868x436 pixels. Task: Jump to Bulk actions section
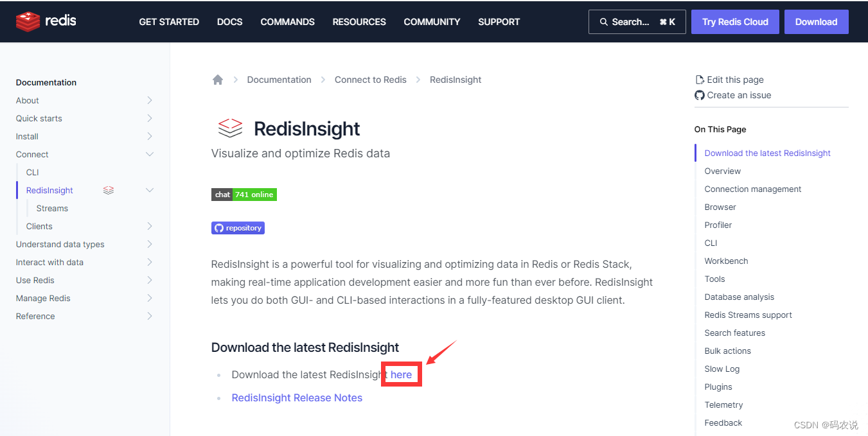728,351
